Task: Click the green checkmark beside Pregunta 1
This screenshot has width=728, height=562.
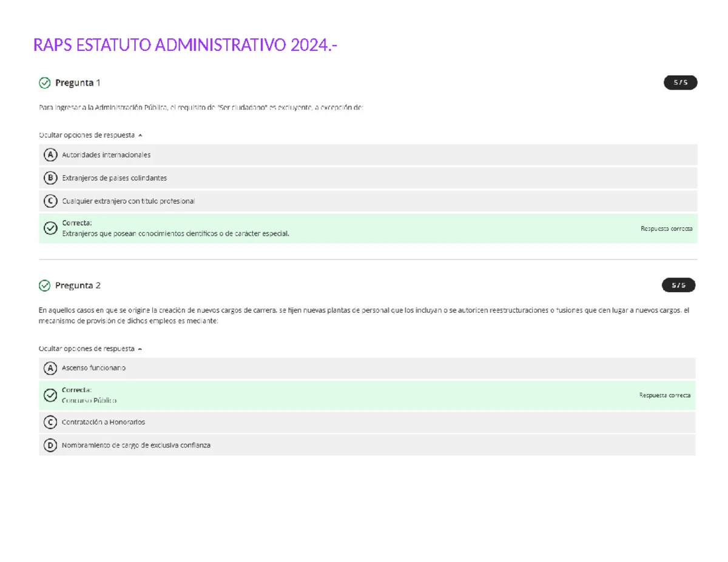Action: (x=44, y=82)
